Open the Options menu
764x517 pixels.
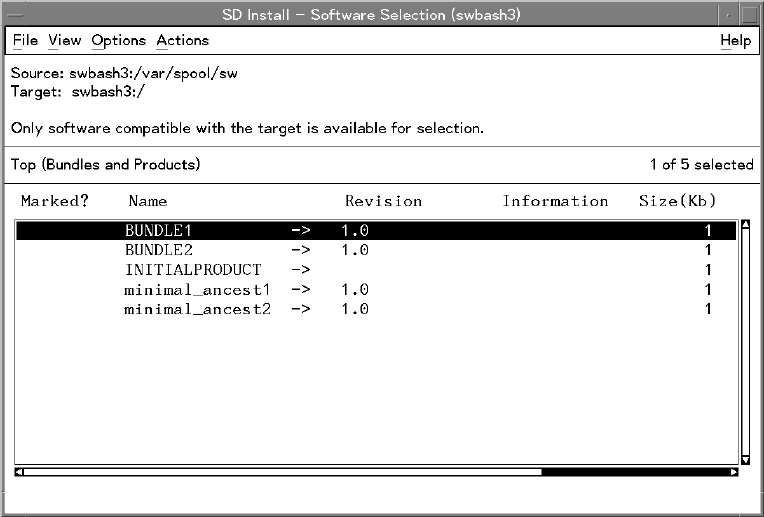click(x=118, y=40)
